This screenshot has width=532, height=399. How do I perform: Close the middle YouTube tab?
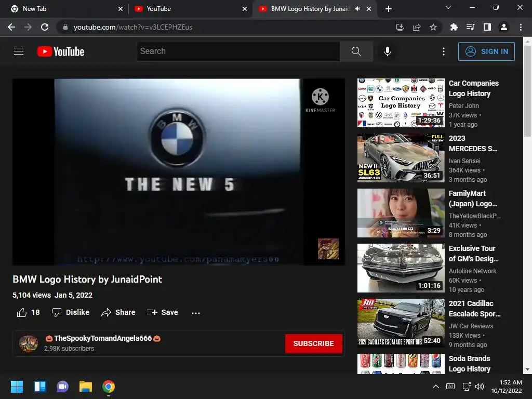(245, 9)
